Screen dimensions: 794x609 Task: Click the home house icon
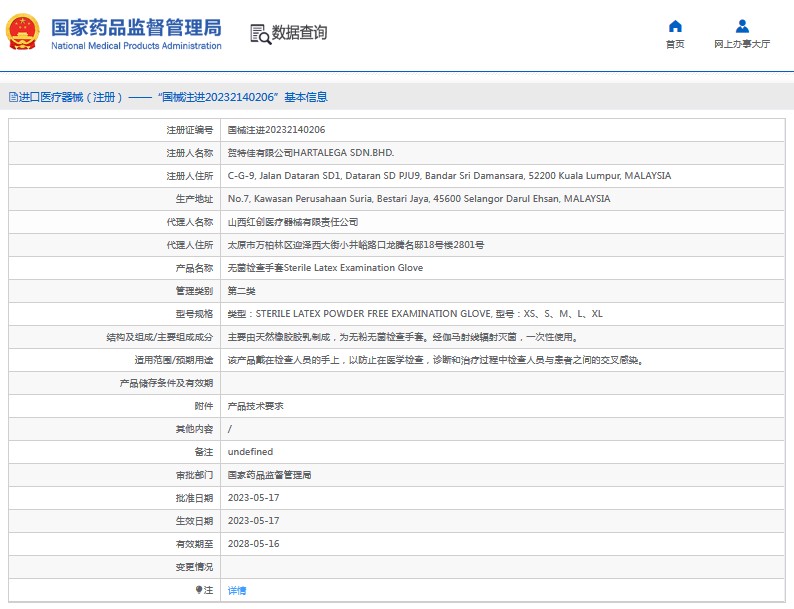click(675, 26)
